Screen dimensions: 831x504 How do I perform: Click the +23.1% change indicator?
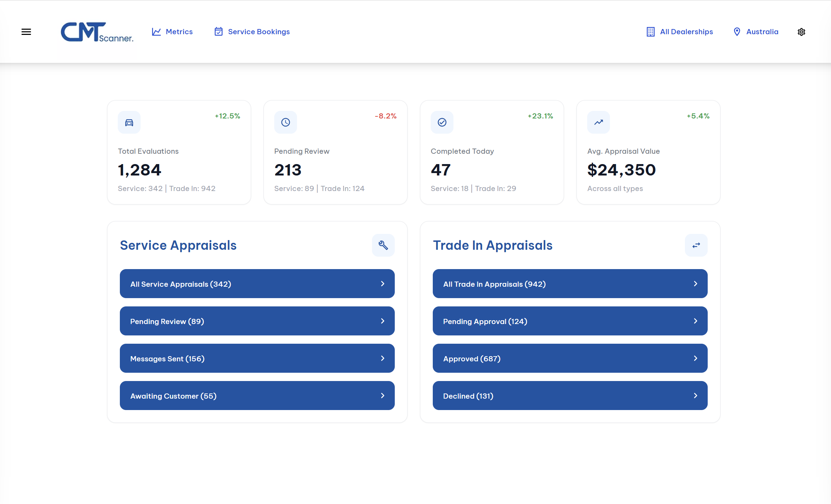coord(540,116)
